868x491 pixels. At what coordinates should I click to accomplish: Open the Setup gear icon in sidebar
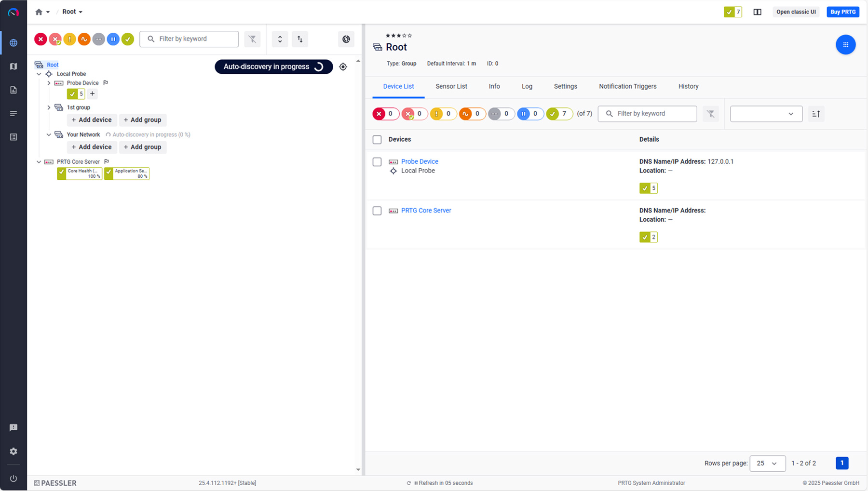[x=14, y=451]
